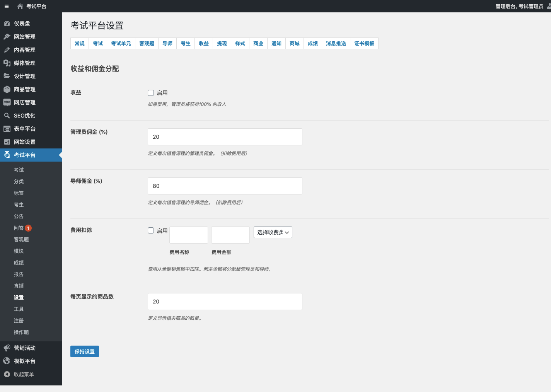Switch to the 考生 settings tab

186,43
